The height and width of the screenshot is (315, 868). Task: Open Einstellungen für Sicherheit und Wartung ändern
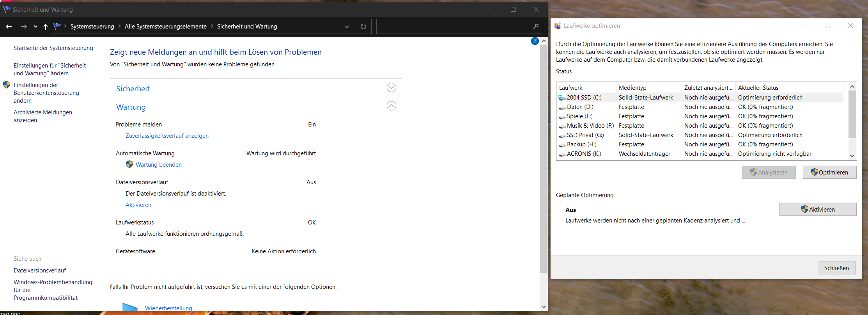tap(50, 69)
